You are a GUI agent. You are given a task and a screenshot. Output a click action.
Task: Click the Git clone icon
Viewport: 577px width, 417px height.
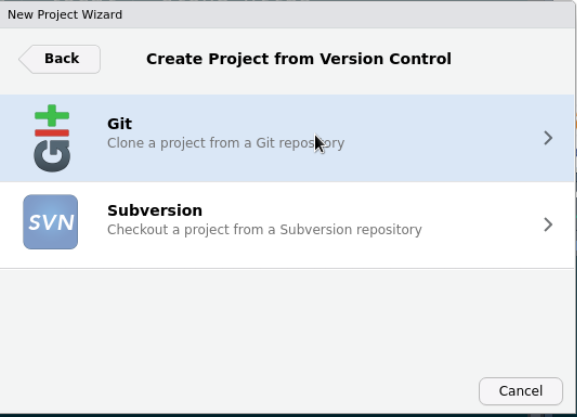point(52,138)
